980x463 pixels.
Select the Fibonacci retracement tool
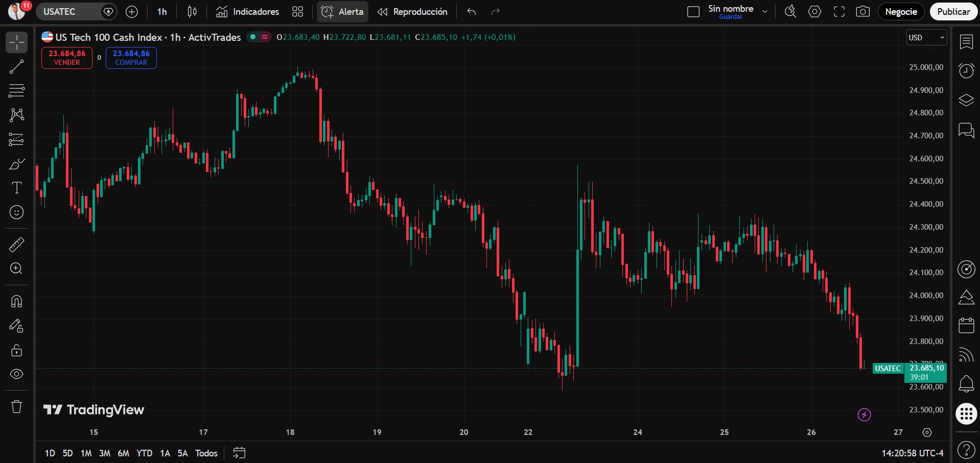[16, 91]
